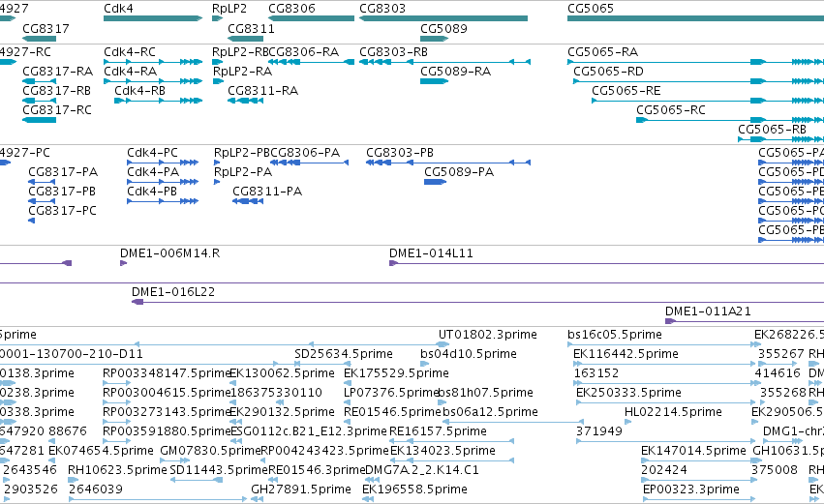Click the 371949 feature label

[599, 432]
